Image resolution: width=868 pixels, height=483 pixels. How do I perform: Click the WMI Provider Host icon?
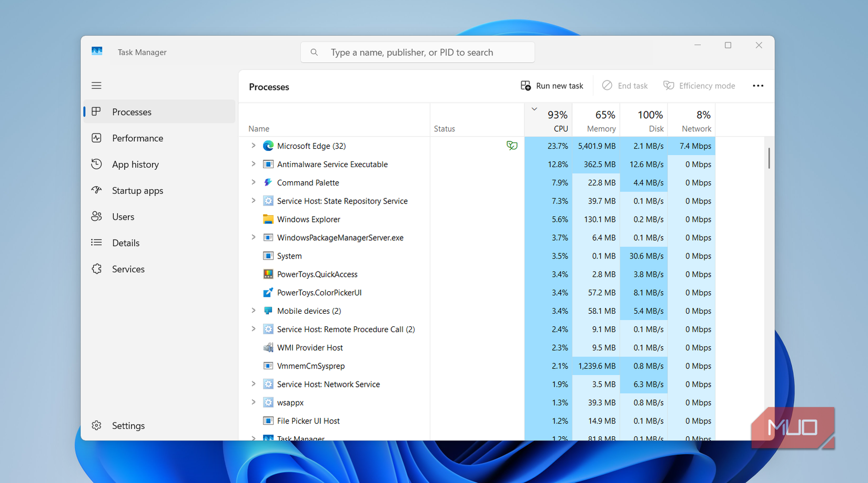268,347
